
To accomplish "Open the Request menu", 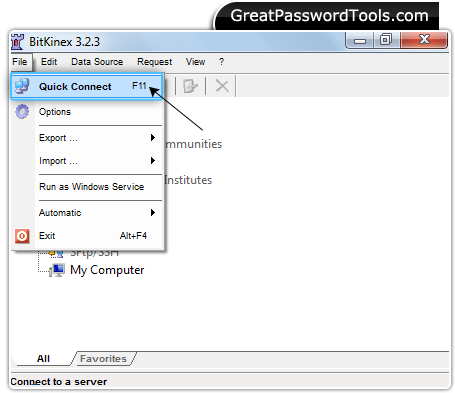I will (155, 62).
